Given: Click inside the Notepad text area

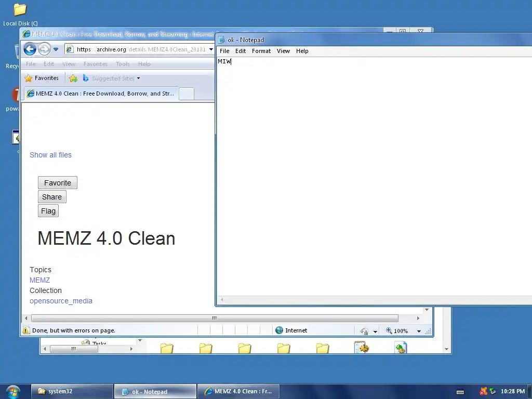Looking at the screenshot, I should coord(374,177).
